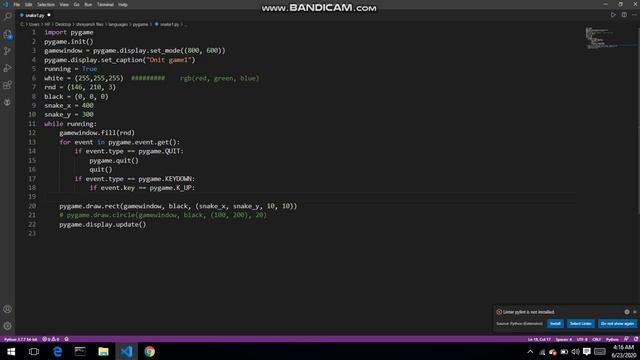Open the Extensions view
Viewport: 640px width, 360px height.
(7, 85)
